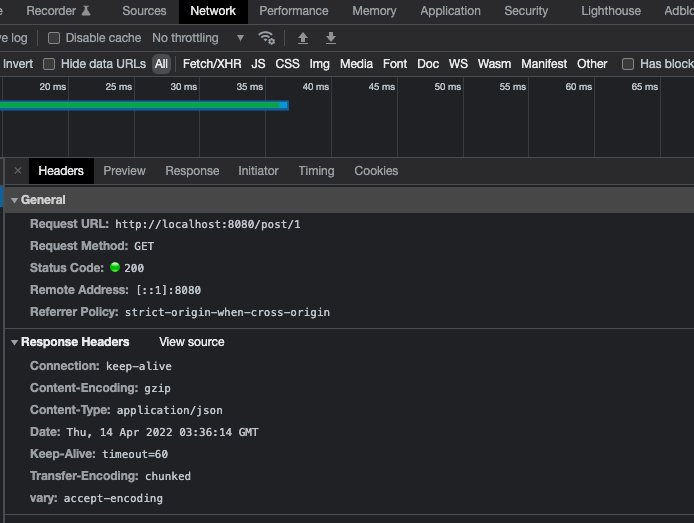Click the Content-Encoding value gzip
The height and width of the screenshot is (523, 694).
pyautogui.click(x=157, y=388)
